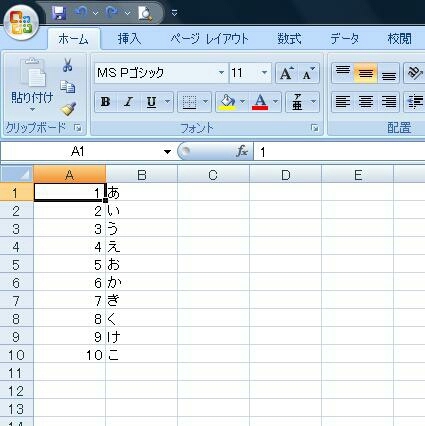Screen dimensions: 425x426
Task: Click the phonetic guide (furigana) icon
Action: tap(297, 102)
